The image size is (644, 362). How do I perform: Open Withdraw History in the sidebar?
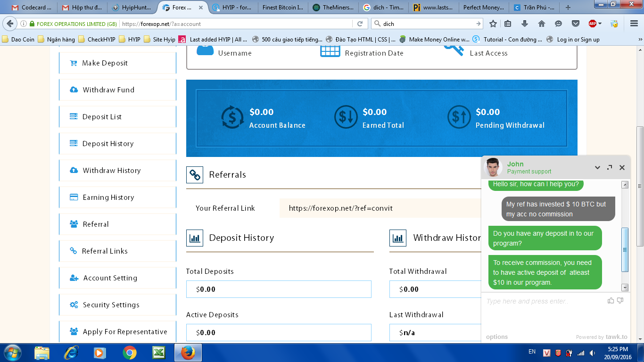click(x=117, y=171)
